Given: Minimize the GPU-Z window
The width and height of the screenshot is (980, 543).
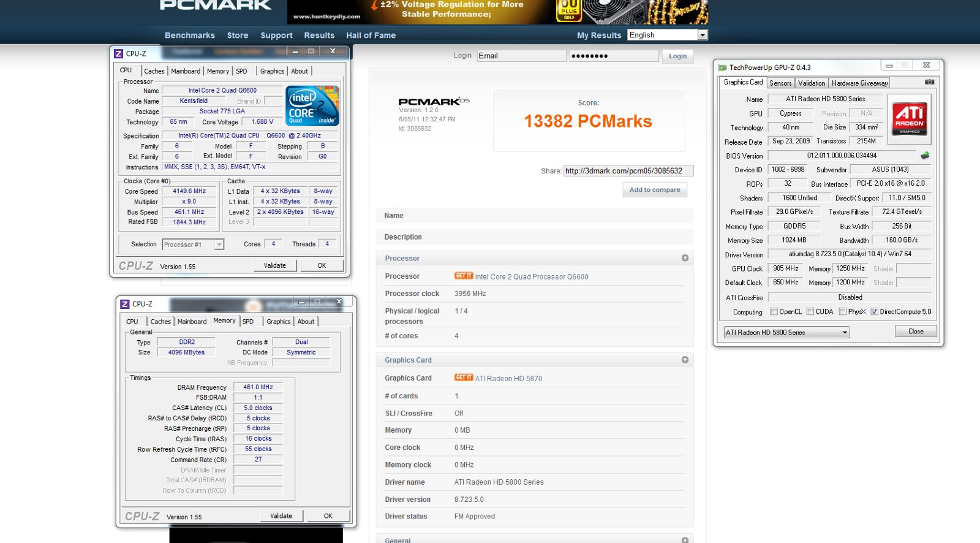Looking at the screenshot, I should (x=889, y=65).
